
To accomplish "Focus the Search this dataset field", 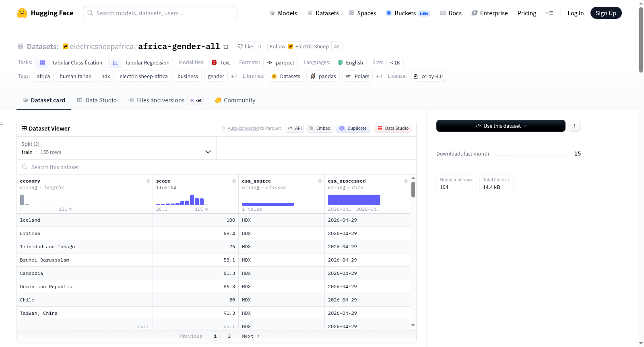I will [217, 167].
